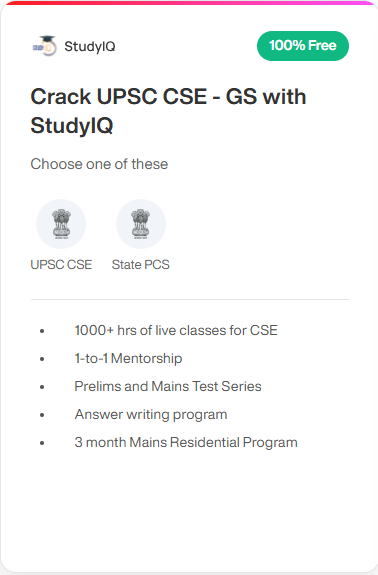Click the bullet beside 1000+ hrs live classes
Viewport: 378px width, 575px height.
pyautogui.click(x=42, y=331)
